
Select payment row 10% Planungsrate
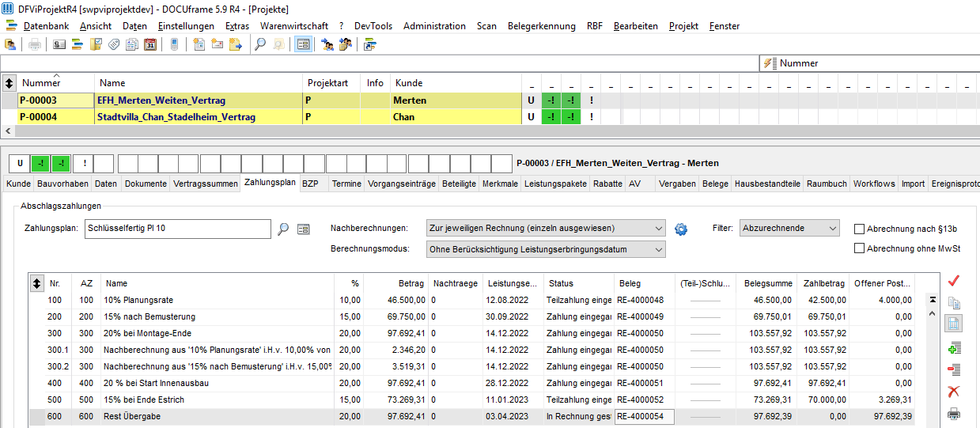471,301
